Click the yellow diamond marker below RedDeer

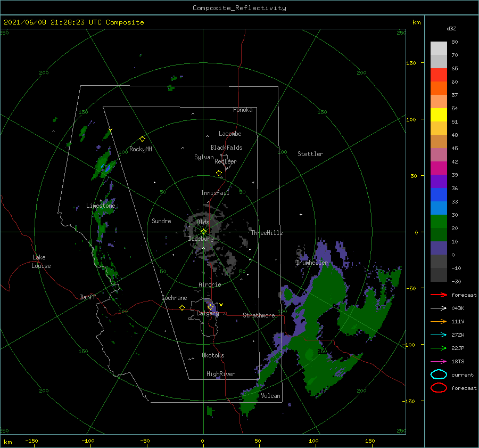click(219, 173)
